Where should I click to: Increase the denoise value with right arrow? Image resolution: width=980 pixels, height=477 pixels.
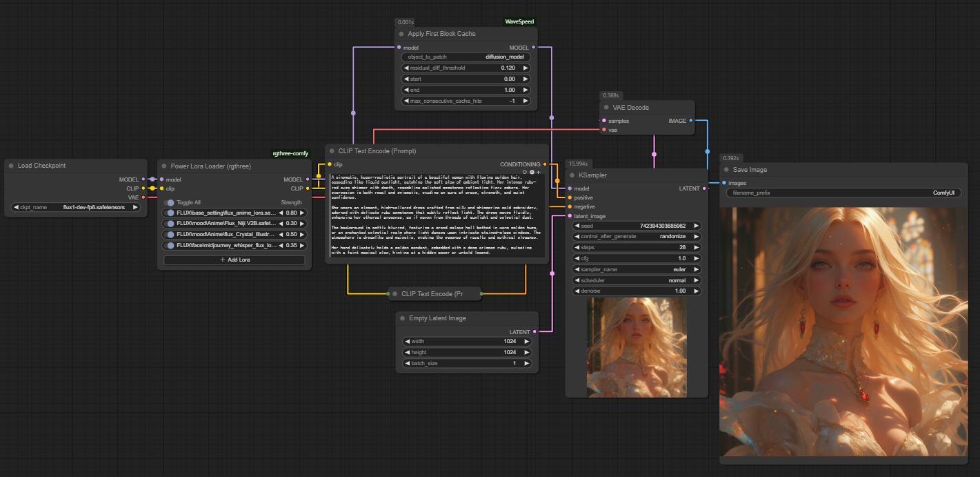[x=696, y=291]
